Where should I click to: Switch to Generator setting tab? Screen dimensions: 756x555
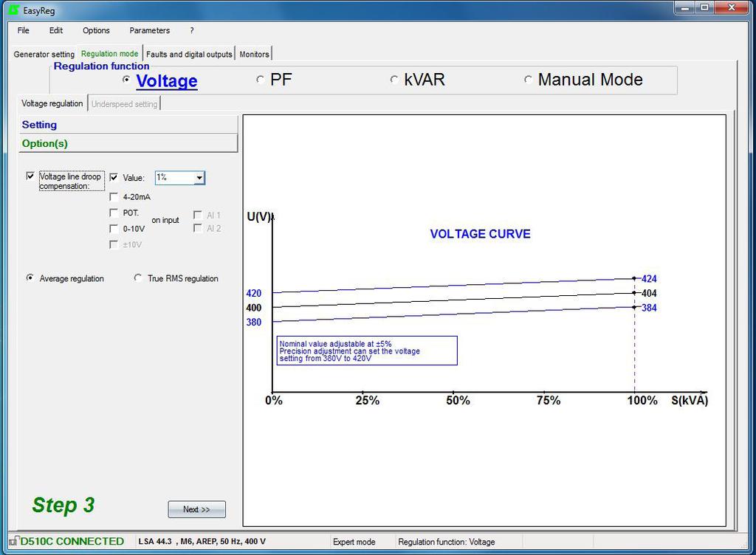tap(44, 55)
